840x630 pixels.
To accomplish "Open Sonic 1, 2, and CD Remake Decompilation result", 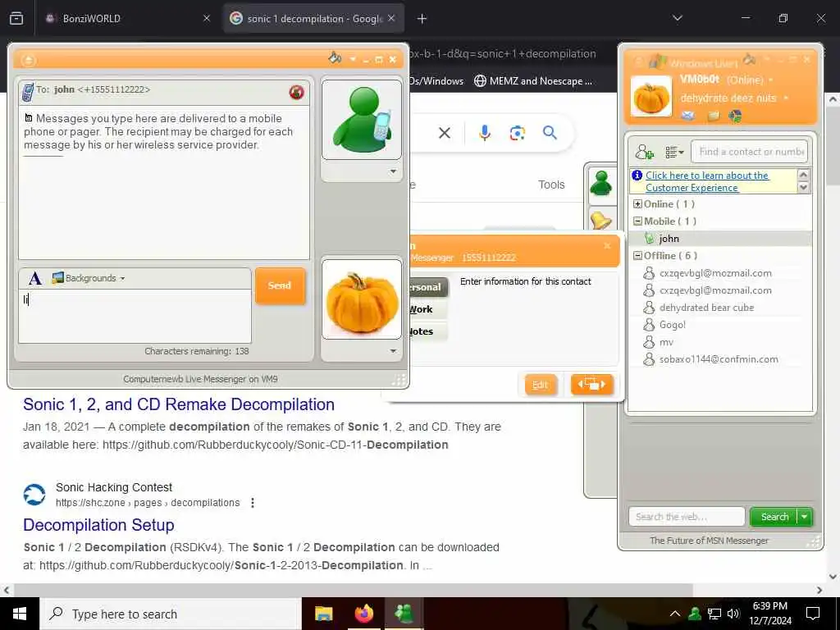I will coord(179,404).
